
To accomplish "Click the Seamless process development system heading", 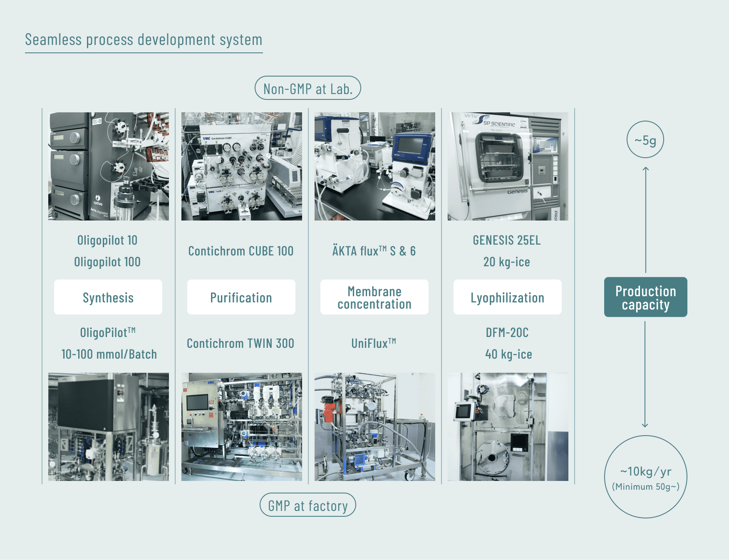I will [144, 40].
